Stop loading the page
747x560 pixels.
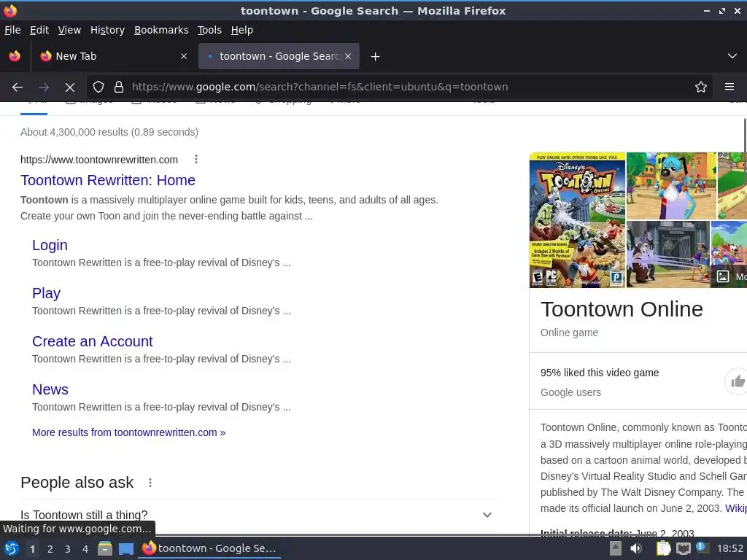(70, 87)
